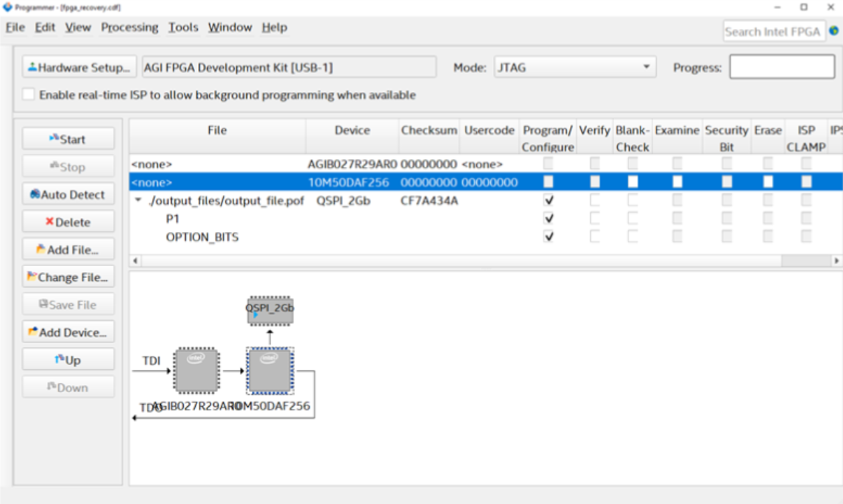Click the AGI FPGA Development Kit hardware field
The image size is (843, 504).
click(x=288, y=67)
